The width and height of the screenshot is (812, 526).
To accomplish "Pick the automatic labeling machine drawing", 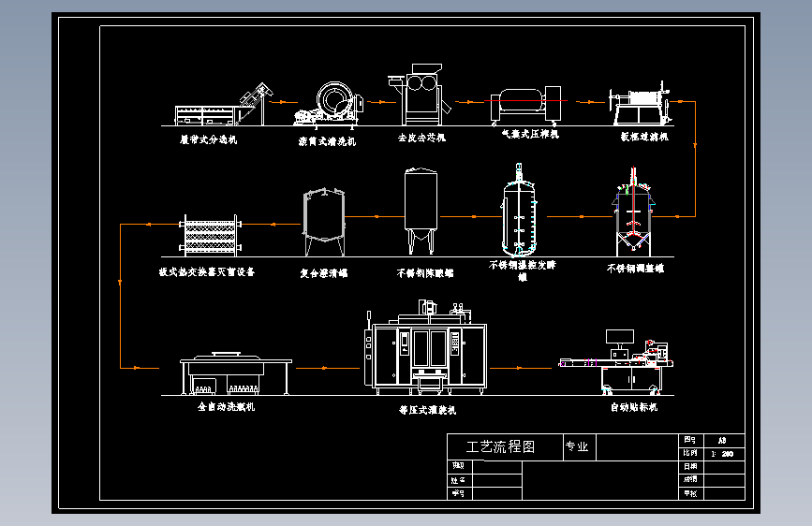I will pyautogui.click(x=615, y=362).
